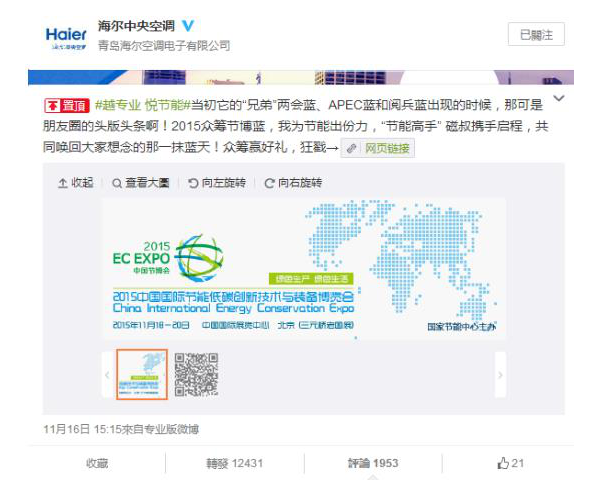Collapse image with 收起
This screenshot has width=600, height=488.
pos(76,183)
